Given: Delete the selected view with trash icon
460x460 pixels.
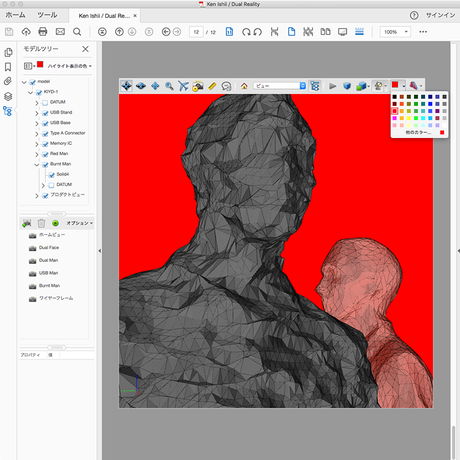Looking at the screenshot, I should tap(41, 223).
